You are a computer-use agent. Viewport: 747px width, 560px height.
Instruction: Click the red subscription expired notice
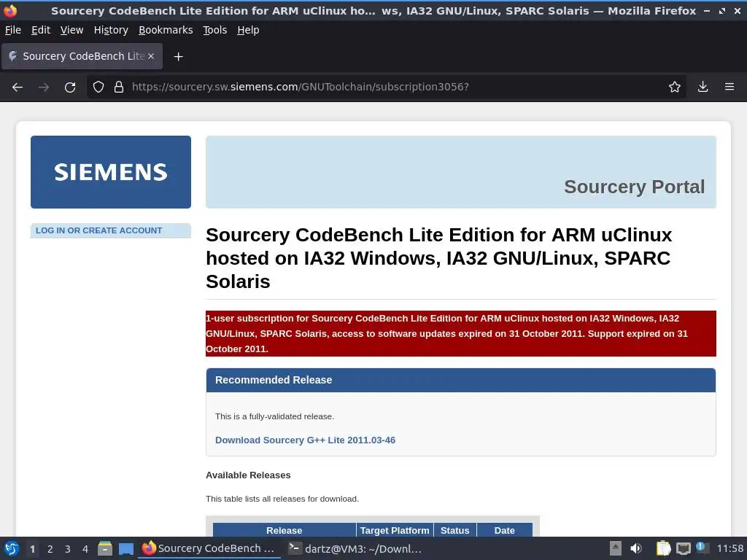461,333
